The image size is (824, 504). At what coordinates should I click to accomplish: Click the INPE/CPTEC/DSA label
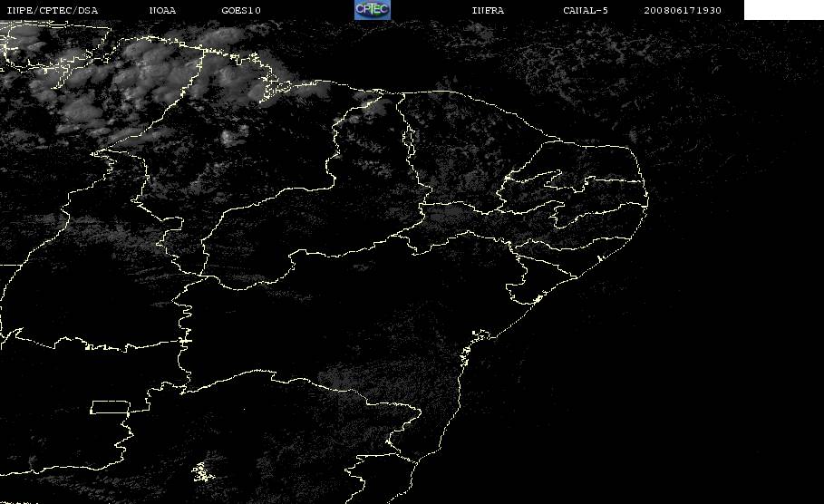pos(52,10)
